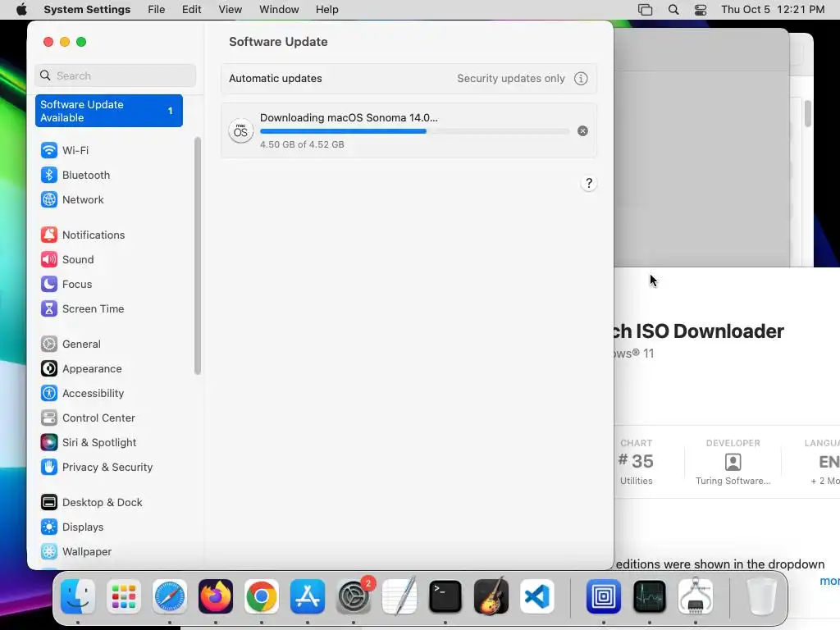Open the Window menu

pyautogui.click(x=279, y=10)
